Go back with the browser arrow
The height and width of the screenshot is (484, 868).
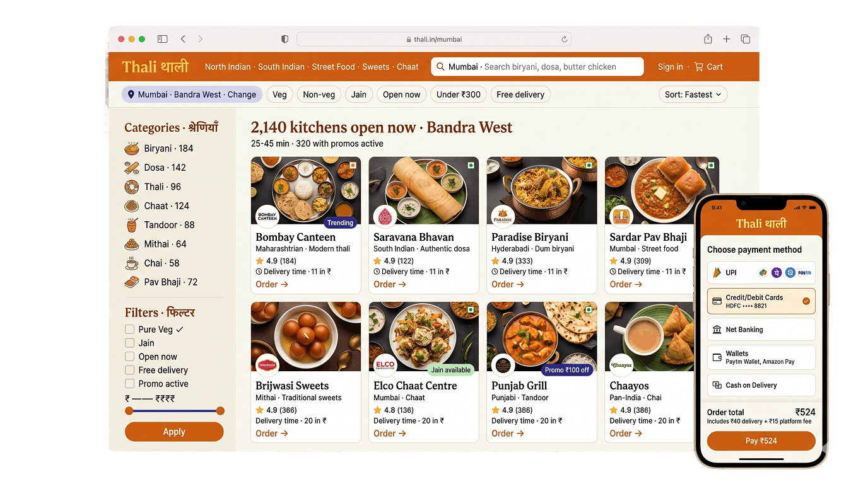[183, 39]
